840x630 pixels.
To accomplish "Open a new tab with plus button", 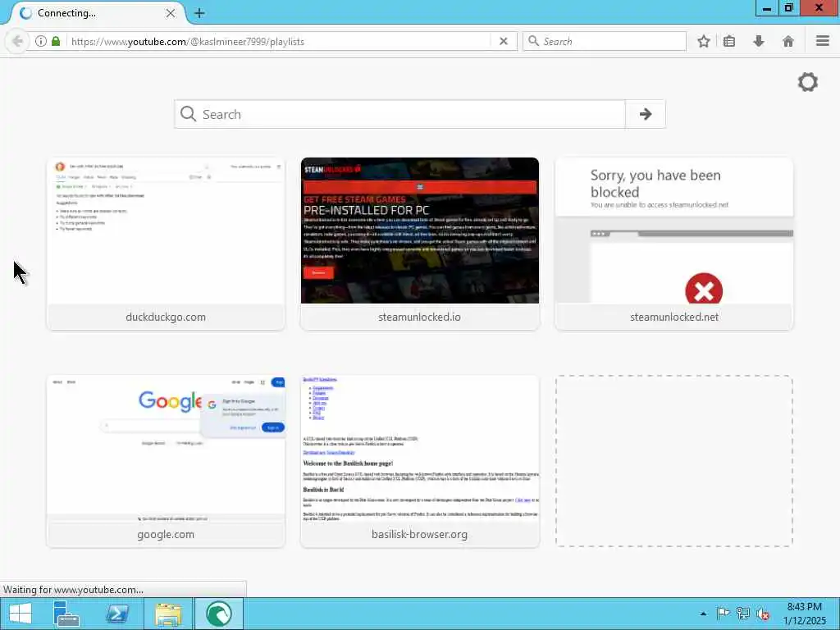I will [199, 13].
